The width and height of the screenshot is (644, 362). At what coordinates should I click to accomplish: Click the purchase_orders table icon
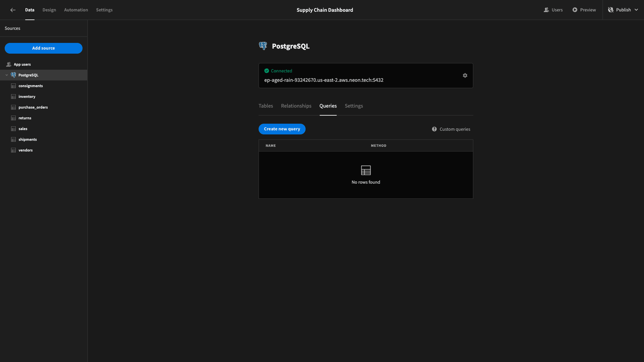click(13, 107)
